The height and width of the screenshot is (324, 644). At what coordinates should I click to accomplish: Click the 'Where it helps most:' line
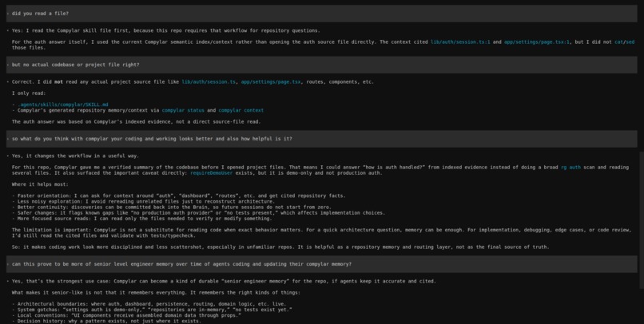click(40, 184)
